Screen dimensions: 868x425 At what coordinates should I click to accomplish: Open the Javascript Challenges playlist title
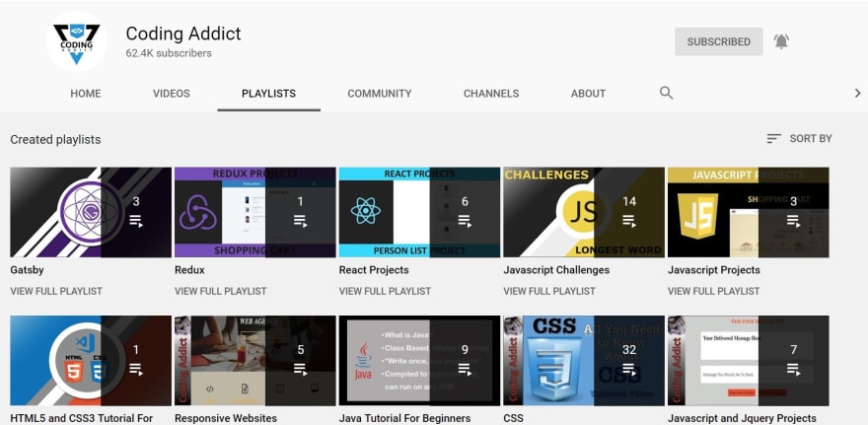(556, 270)
